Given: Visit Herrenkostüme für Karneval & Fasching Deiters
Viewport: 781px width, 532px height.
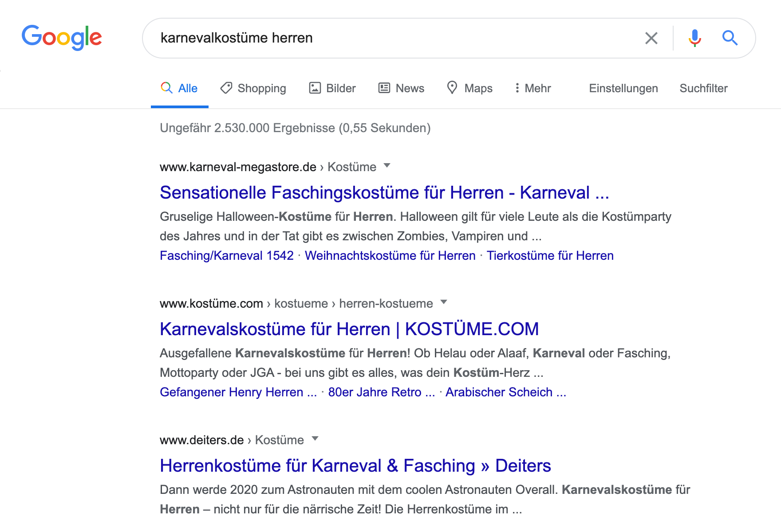Looking at the screenshot, I should coord(355,466).
